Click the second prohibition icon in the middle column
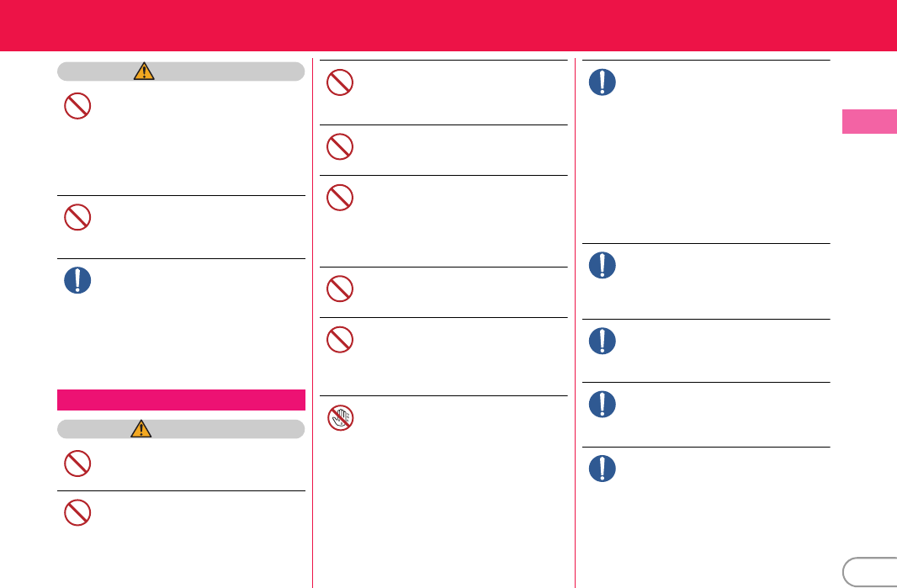Viewport: 897px width, 588px height. [340, 147]
